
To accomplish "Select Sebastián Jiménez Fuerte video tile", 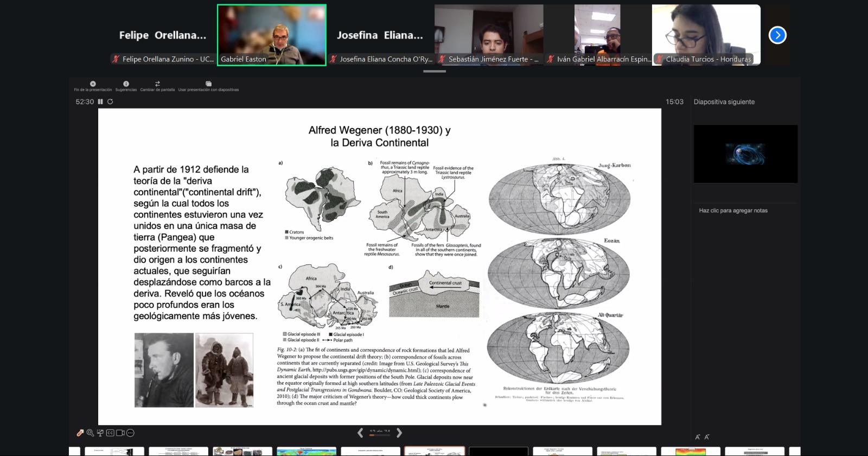I will (489, 35).
